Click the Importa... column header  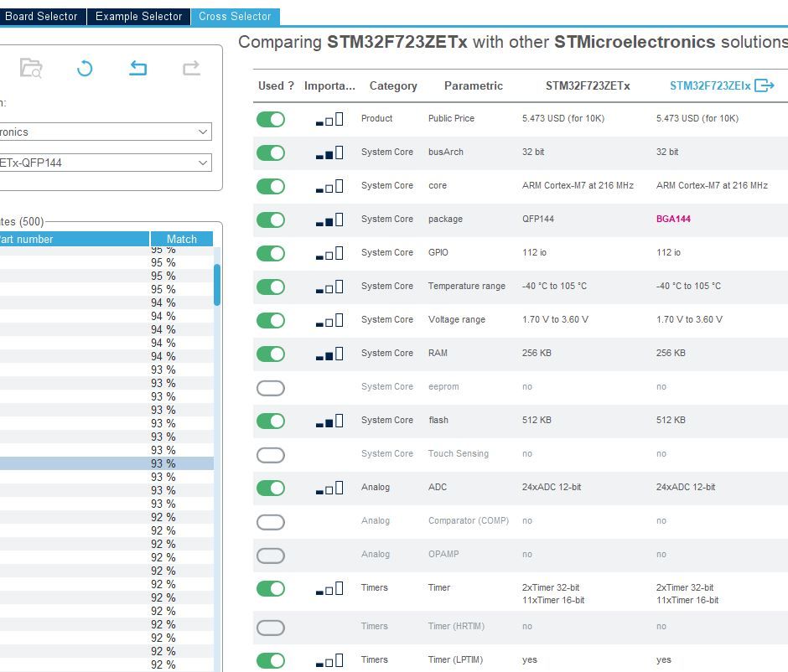329,85
